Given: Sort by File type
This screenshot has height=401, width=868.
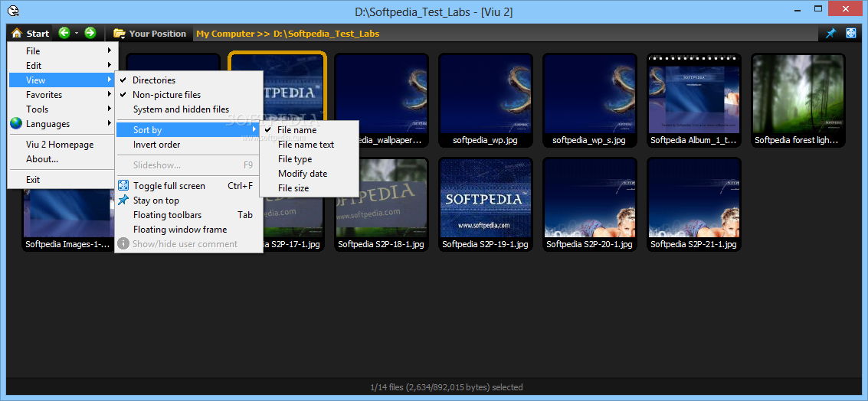Looking at the screenshot, I should [309, 158].
